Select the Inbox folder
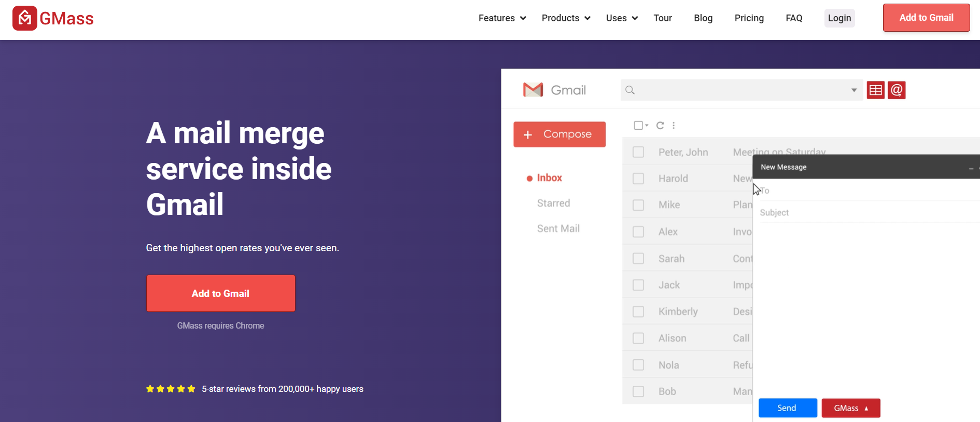This screenshot has width=980, height=422. (549, 178)
